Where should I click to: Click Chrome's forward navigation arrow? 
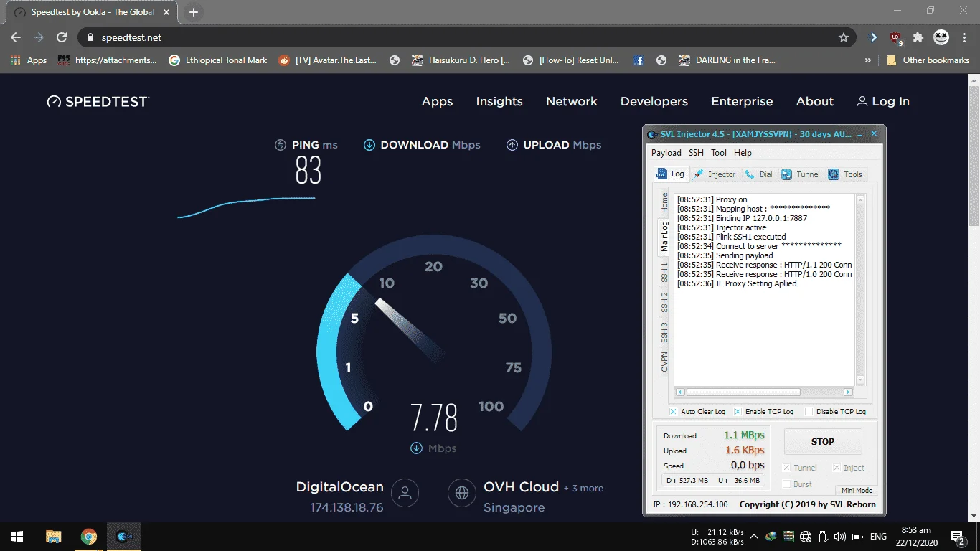[x=39, y=37]
